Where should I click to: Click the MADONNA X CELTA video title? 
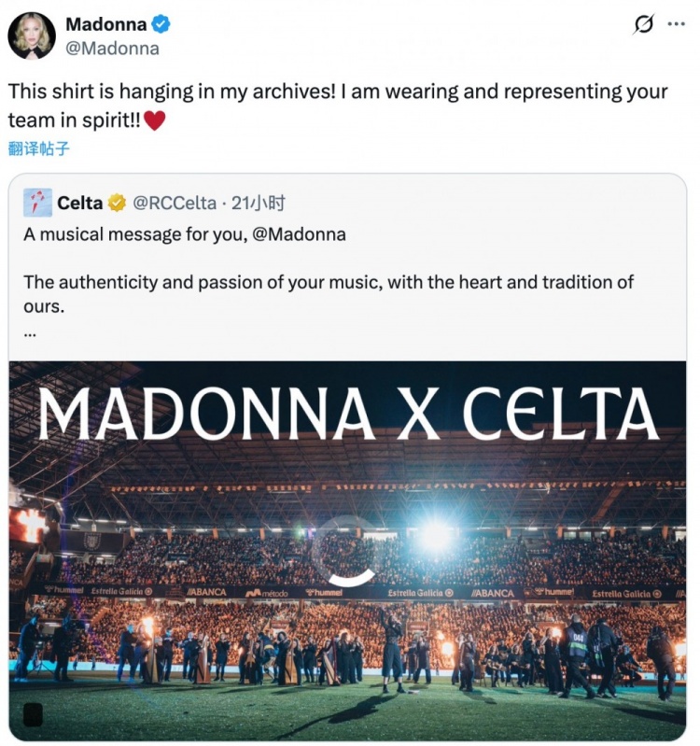point(347,414)
